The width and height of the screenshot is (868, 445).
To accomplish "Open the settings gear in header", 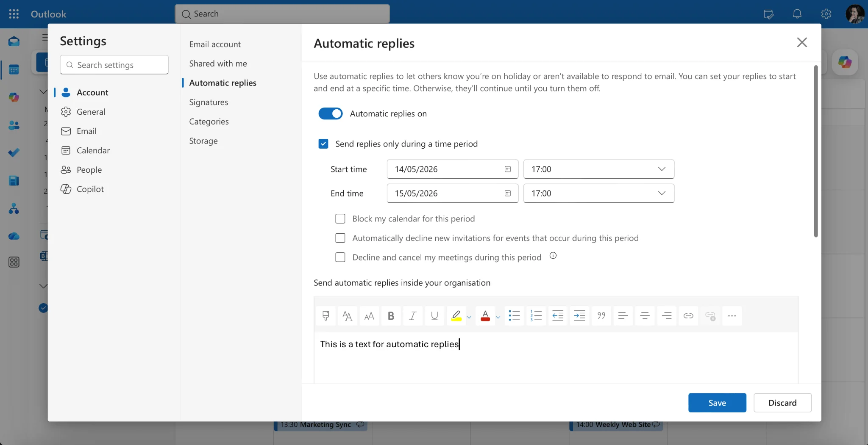I will pos(826,14).
